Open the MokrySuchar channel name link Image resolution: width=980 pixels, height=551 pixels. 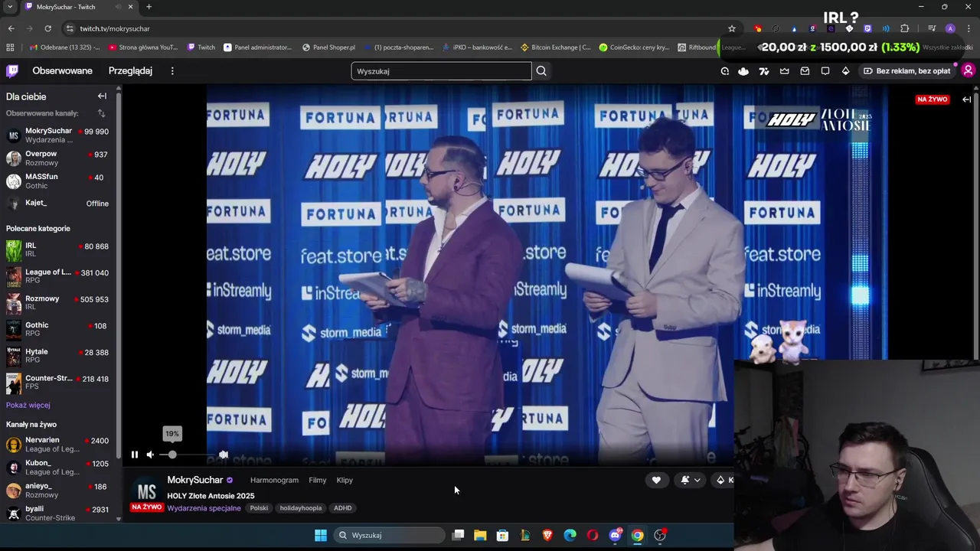[195, 480]
